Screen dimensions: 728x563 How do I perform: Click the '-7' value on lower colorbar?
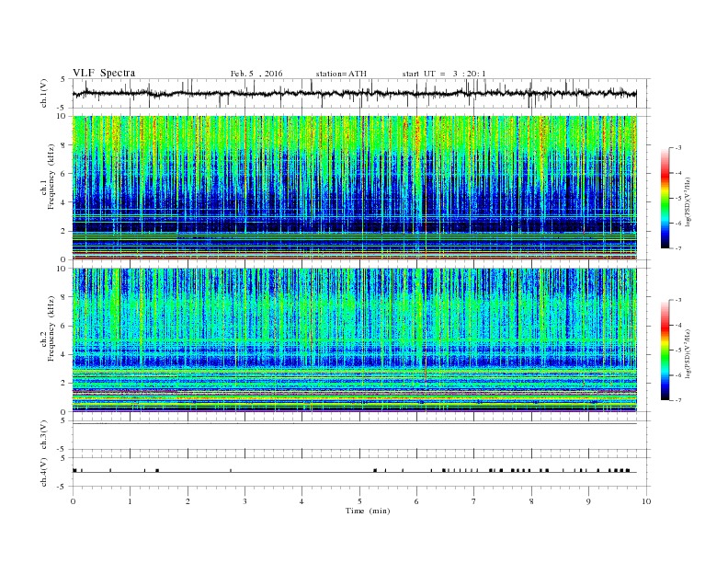678,400
